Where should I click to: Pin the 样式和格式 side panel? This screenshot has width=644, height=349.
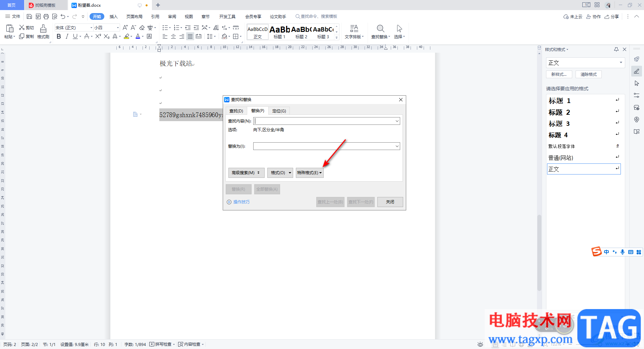[x=616, y=49]
